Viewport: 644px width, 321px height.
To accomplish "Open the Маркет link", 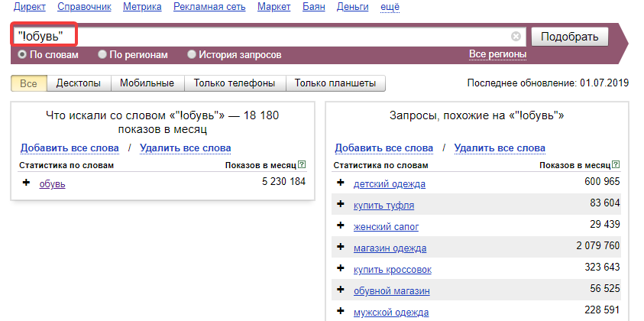I will tap(274, 7).
